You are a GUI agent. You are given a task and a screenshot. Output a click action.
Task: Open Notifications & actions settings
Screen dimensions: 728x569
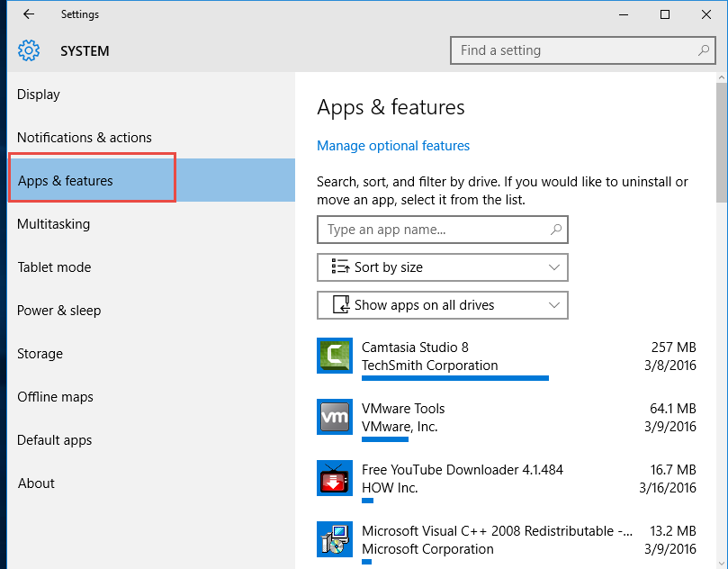click(151, 138)
